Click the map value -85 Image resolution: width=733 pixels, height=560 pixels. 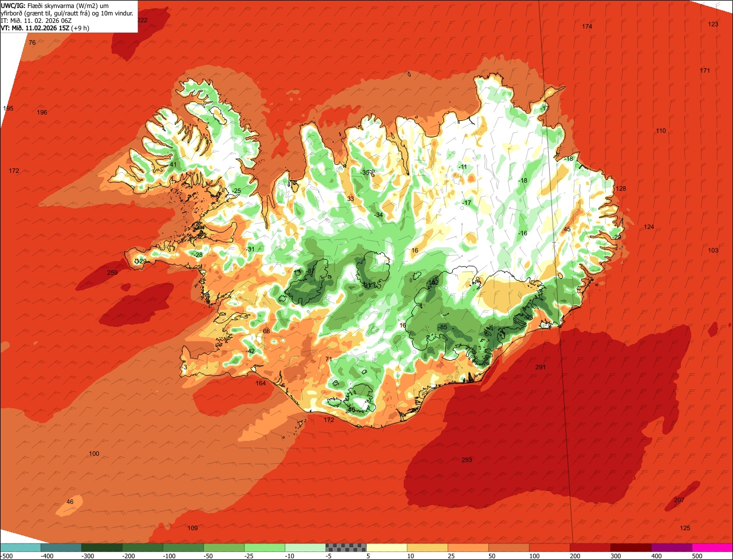pyautogui.click(x=442, y=327)
